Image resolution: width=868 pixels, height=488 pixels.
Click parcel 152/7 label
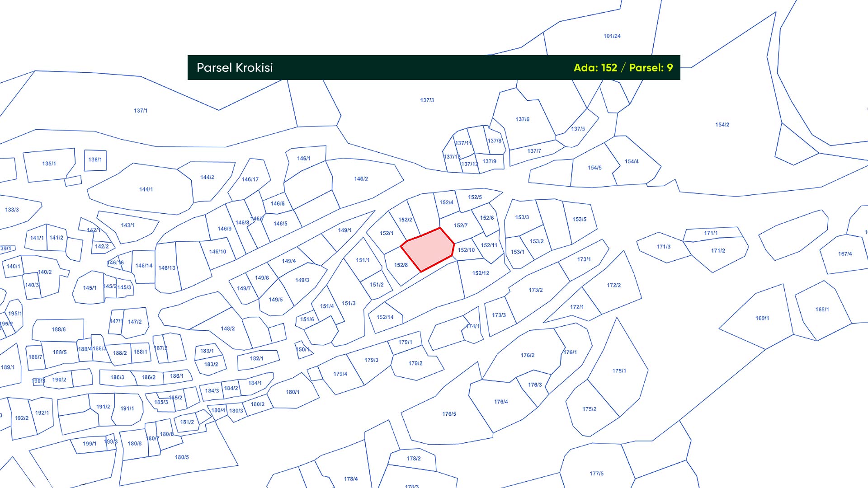(x=460, y=225)
